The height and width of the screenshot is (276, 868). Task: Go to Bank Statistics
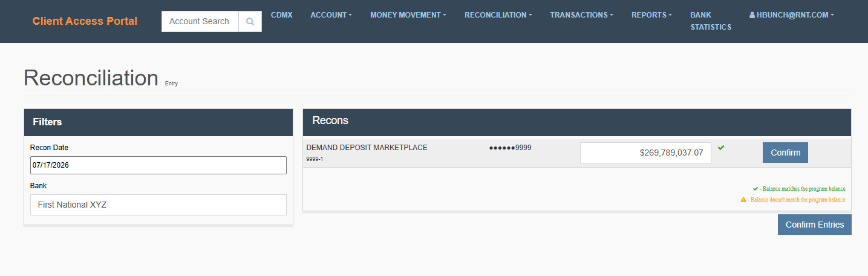click(711, 21)
